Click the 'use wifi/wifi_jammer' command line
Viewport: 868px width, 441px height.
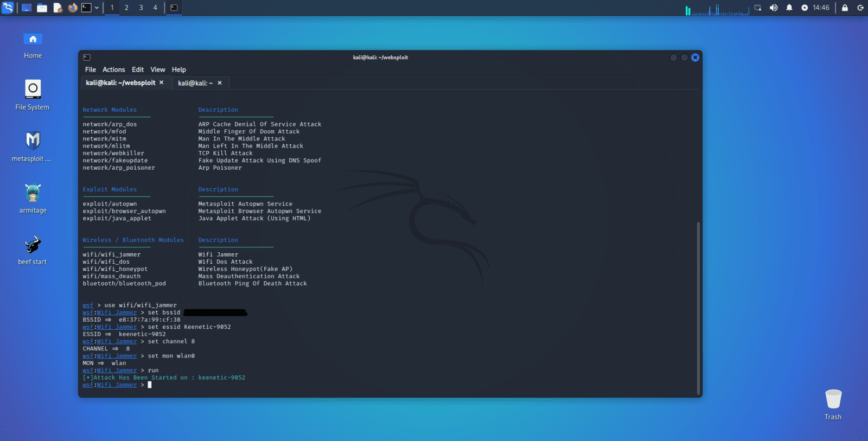coord(130,305)
